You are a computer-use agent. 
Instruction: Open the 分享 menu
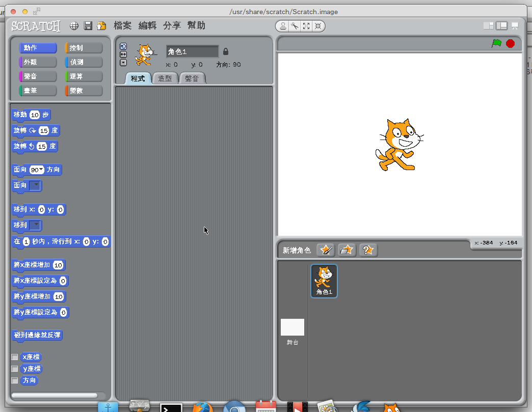tap(172, 26)
